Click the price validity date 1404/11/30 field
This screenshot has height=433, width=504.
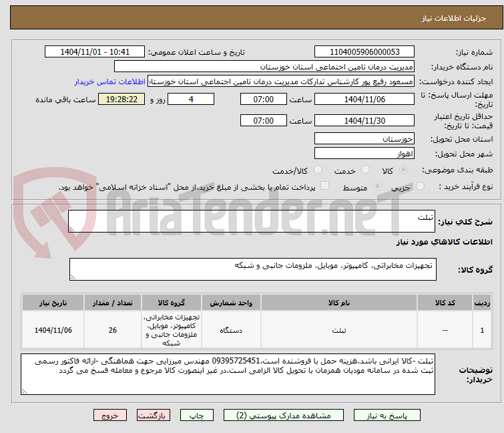pyautogui.click(x=364, y=121)
